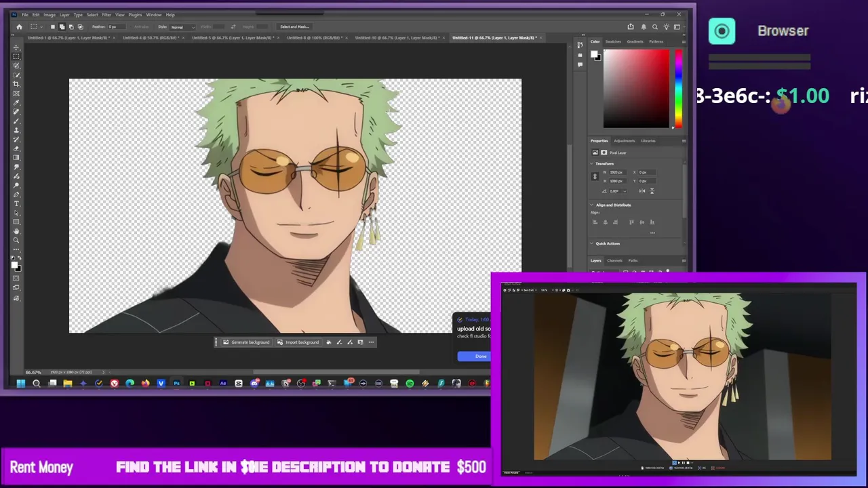This screenshot has height=488, width=868.
Task: Click flip horizontal icon in Transform section
Action: click(x=642, y=191)
